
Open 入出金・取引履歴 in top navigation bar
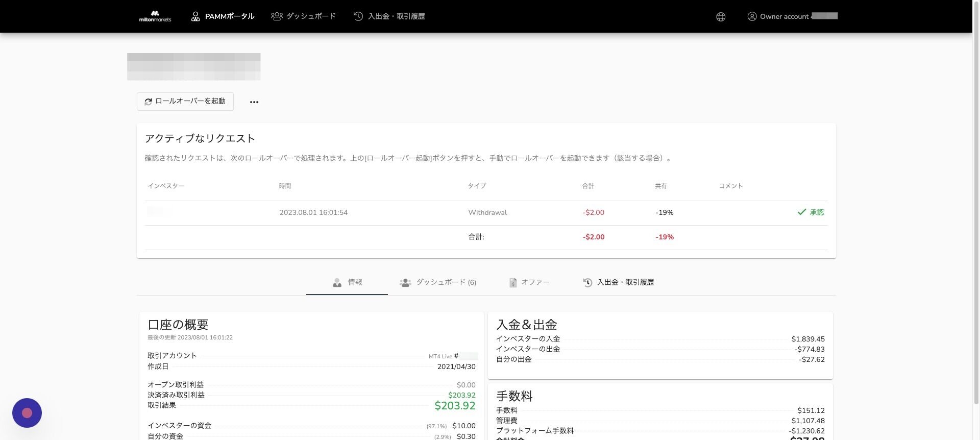[x=389, y=16]
